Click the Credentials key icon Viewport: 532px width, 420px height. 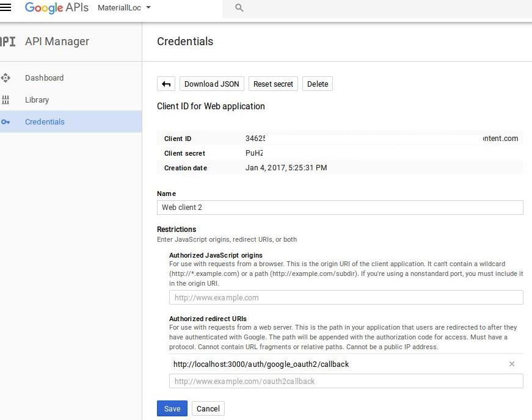(6, 122)
